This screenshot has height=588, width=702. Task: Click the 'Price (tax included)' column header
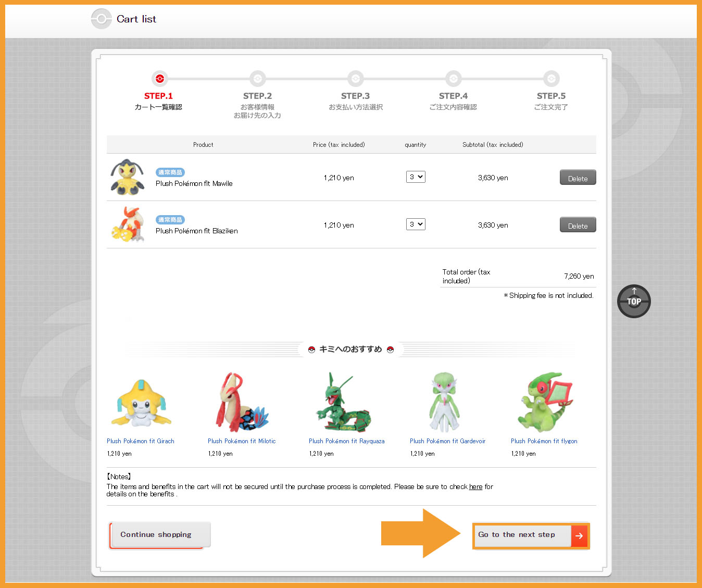pyautogui.click(x=339, y=145)
